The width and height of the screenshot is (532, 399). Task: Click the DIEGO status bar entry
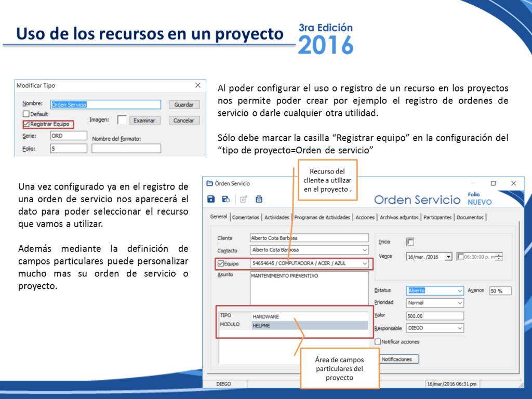click(223, 384)
